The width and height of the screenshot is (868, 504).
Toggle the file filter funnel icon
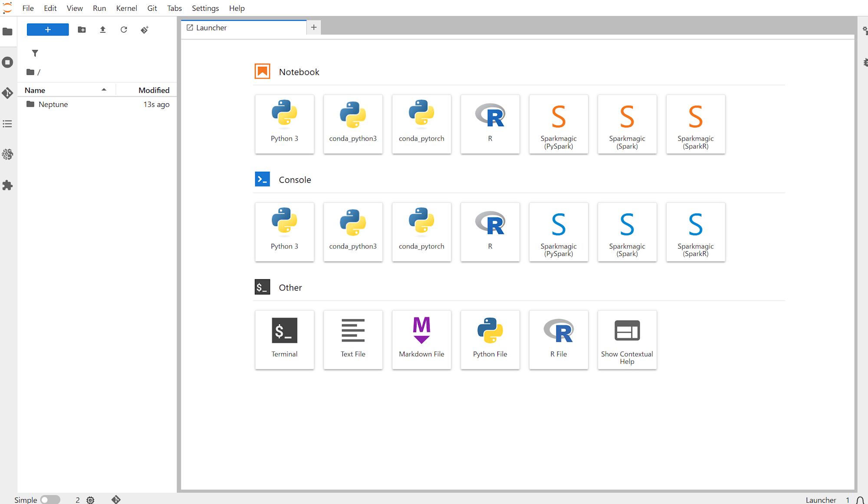[x=35, y=53]
